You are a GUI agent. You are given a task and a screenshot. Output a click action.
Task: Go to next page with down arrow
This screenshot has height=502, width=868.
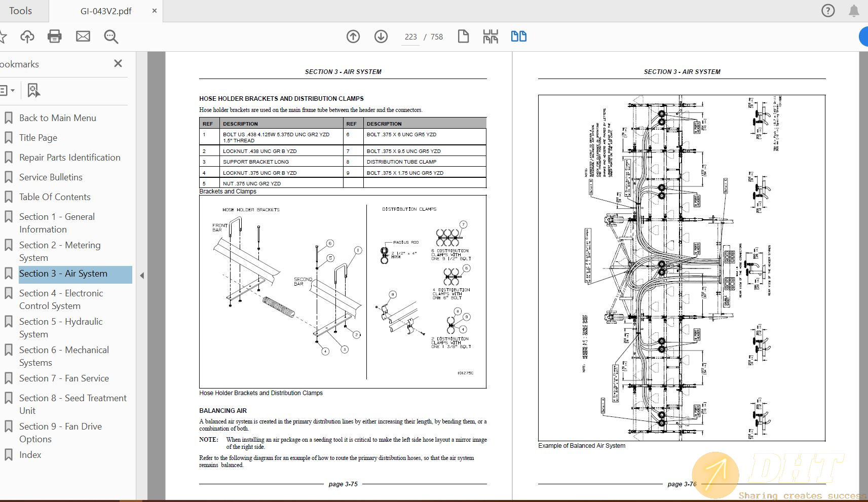[381, 36]
